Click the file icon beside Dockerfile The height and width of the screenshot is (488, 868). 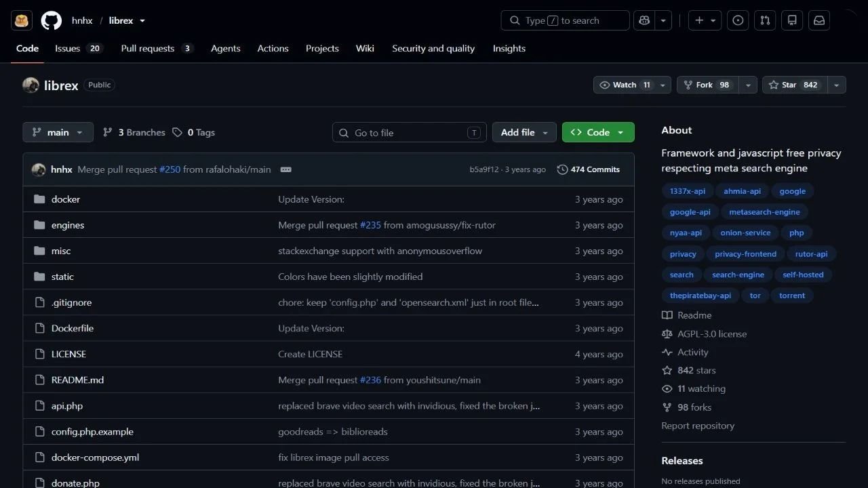(x=39, y=328)
